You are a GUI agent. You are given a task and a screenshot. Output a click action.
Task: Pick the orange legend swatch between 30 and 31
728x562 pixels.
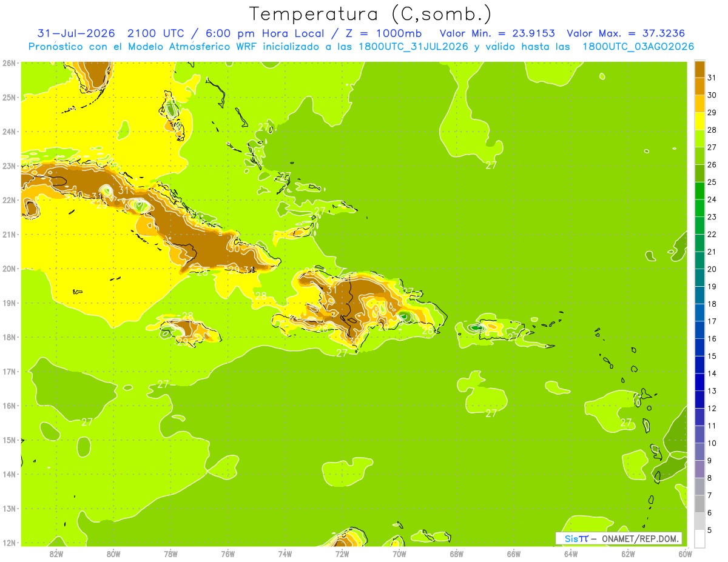[699, 87]
